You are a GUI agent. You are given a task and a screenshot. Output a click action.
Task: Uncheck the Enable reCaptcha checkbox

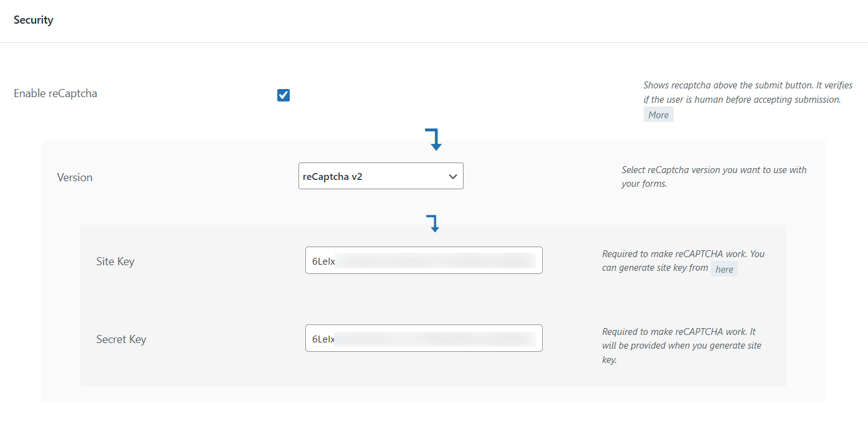(284, 95)
